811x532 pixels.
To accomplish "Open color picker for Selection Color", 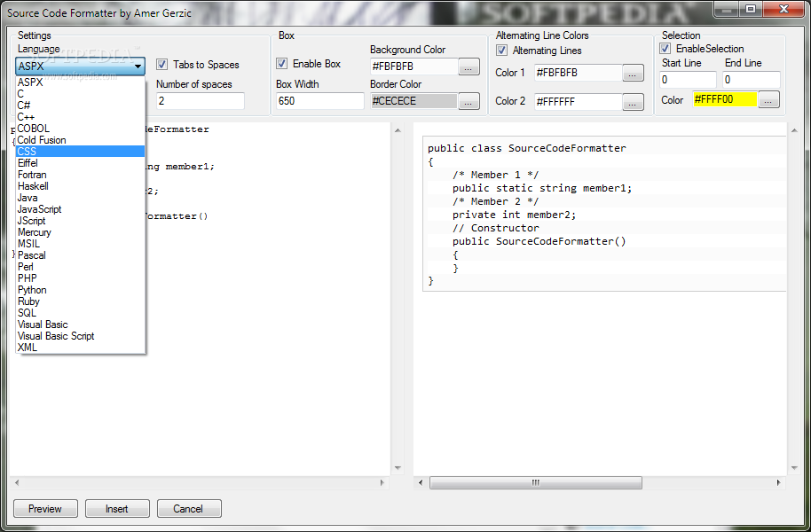I will tap(768, 100).
